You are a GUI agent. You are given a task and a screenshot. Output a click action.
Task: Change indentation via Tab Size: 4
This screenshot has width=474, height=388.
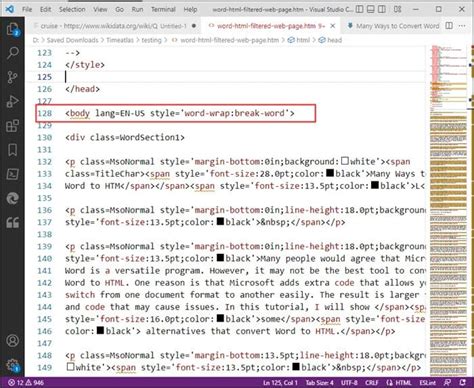(319, 383)
